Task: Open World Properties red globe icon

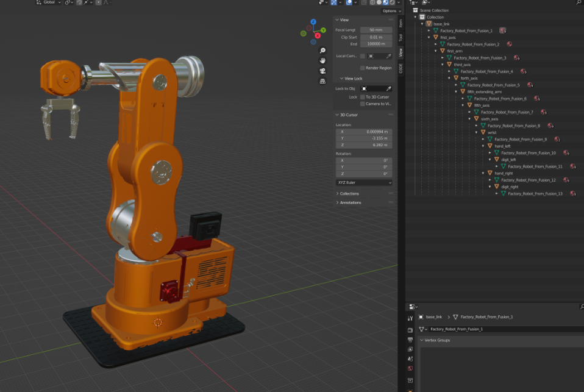Action: coord(410,367)
